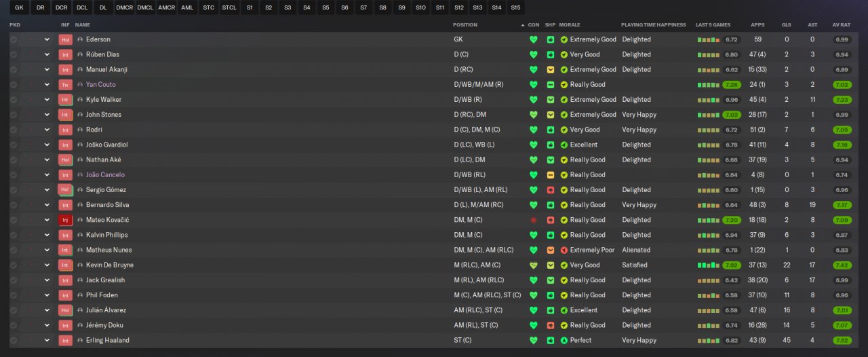
Task: Select the GK position slot
Action: click(x=19, y=7)
